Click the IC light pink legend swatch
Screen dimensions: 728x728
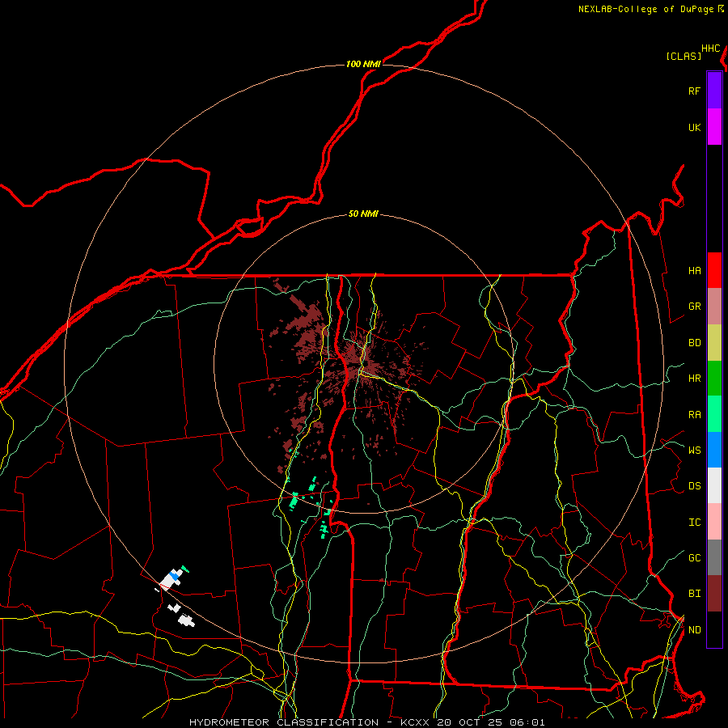coord(714,522)
